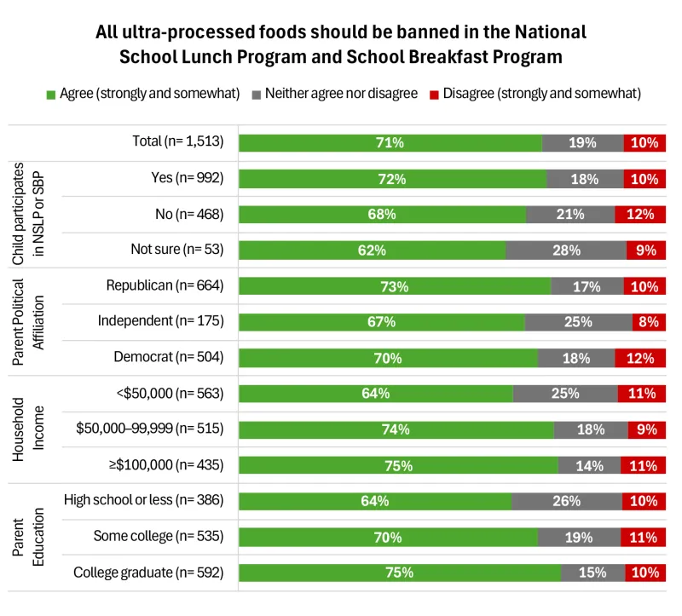Select the Independent 25% gray segment
Image resolution: width=682 pixels, height=616 pixels.
[578, 322]
